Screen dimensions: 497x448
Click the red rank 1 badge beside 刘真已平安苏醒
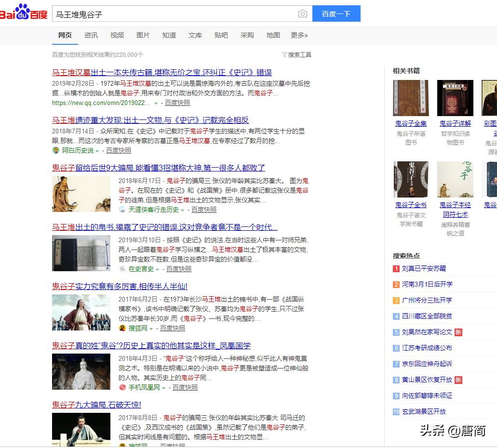[x=396, y=268]
